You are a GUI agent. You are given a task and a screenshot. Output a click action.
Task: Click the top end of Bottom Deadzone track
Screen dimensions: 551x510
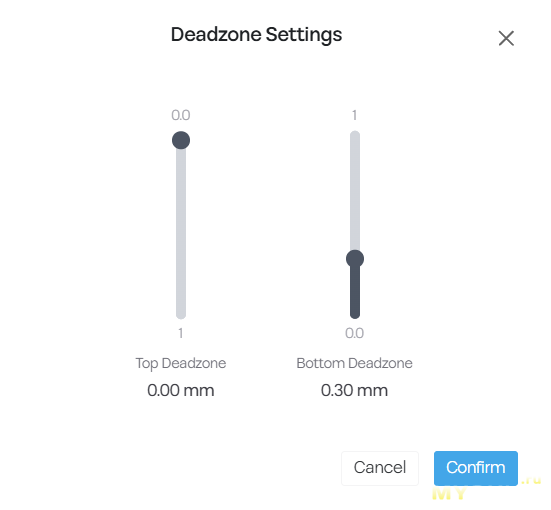point(355,135)
